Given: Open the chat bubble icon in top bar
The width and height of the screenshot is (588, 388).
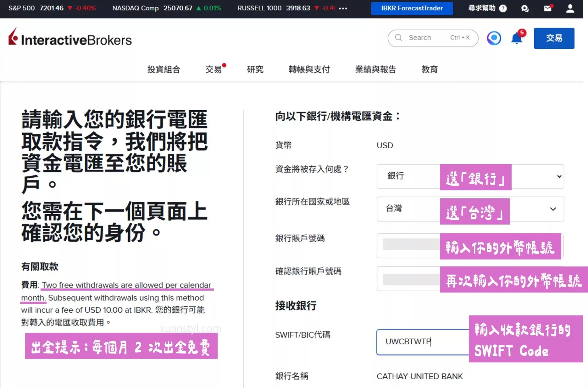Looking at the screenshot, I should coord(525,8).
